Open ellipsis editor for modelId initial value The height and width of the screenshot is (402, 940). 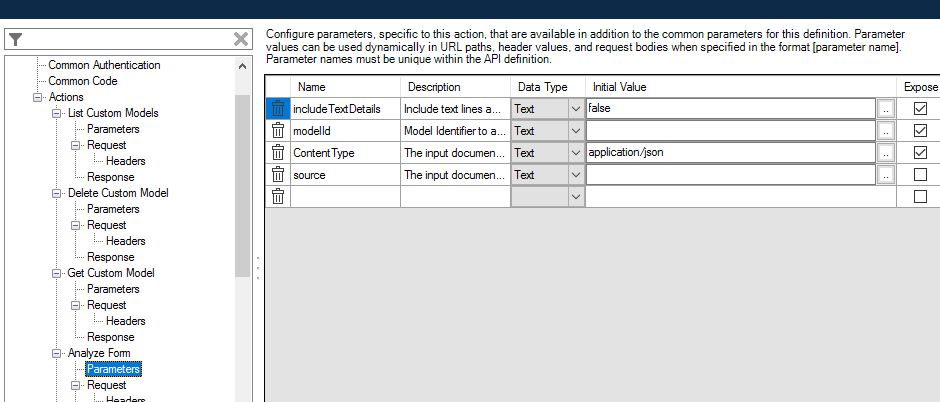[886, 130]
